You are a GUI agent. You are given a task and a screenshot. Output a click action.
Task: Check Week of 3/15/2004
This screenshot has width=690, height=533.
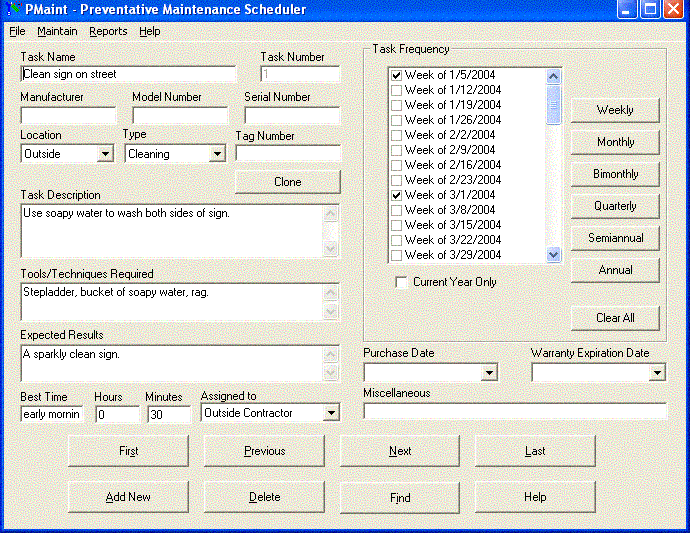pyautogui.click(x=396, y=225)
